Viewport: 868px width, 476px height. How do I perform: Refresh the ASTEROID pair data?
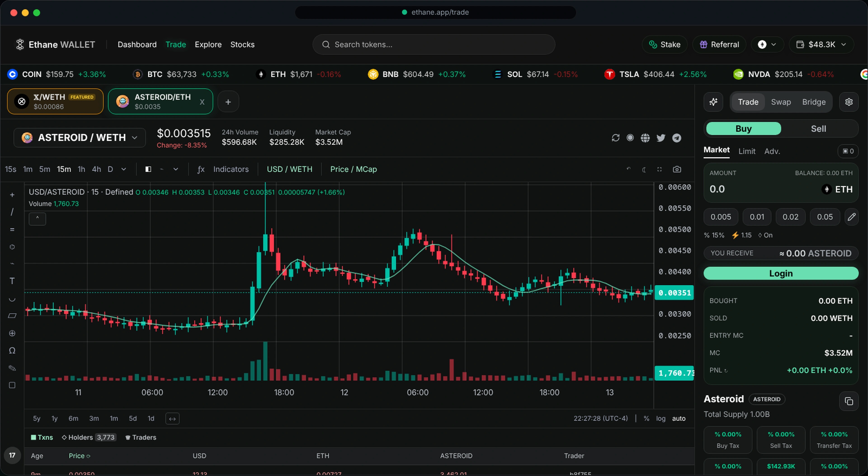click(616, 138)
